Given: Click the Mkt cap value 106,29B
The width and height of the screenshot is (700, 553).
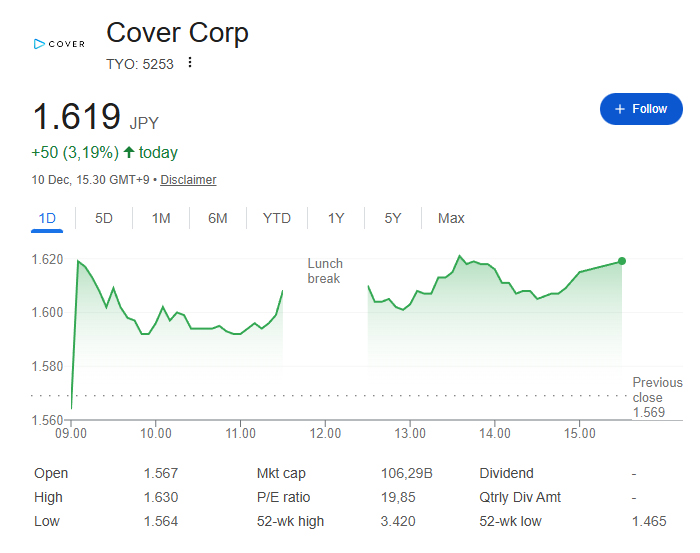Looking at the screenshot, I should tap(406, 473).
